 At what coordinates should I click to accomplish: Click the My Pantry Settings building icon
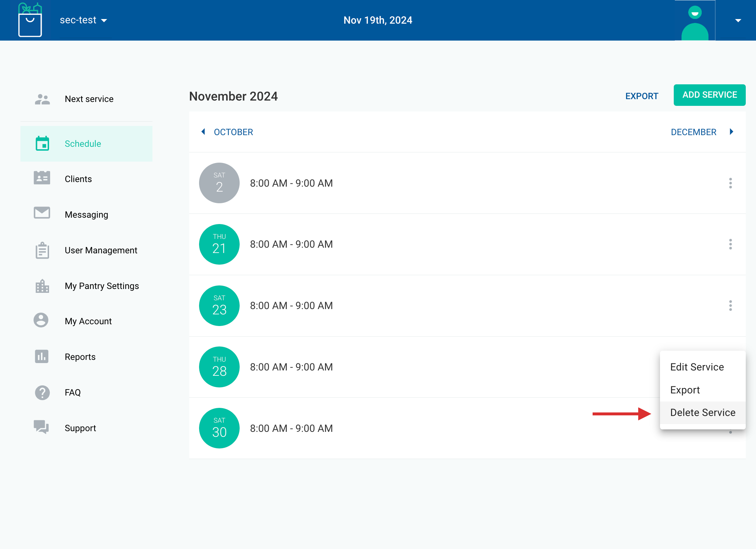point(42,286)
